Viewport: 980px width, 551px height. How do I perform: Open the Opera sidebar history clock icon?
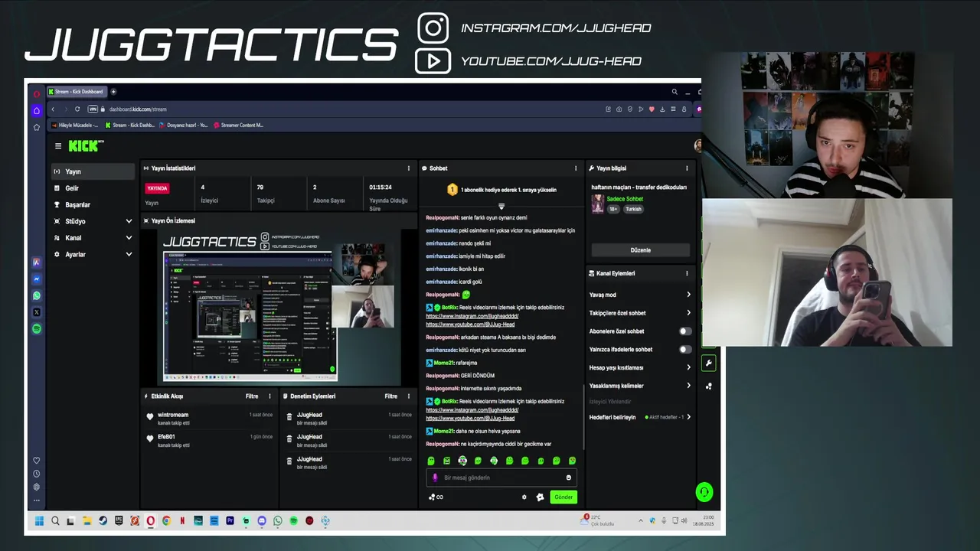click(36, 474)
